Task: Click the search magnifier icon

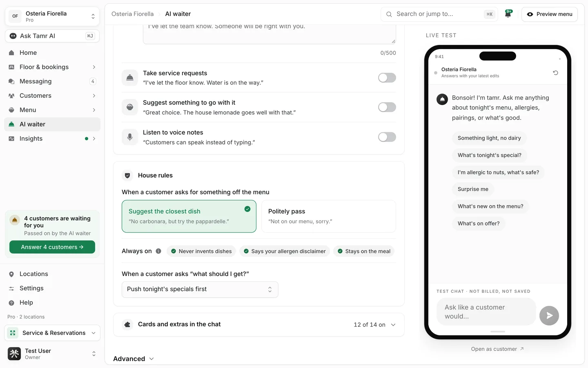Action: click(389, 14)
